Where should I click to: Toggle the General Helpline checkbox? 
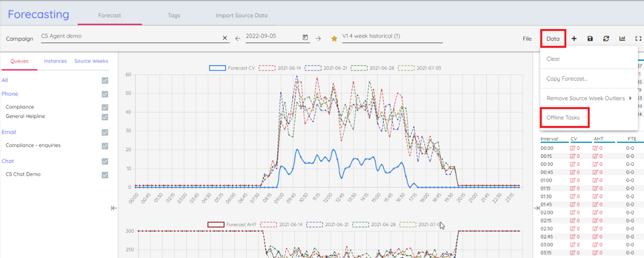pos(105,117)
